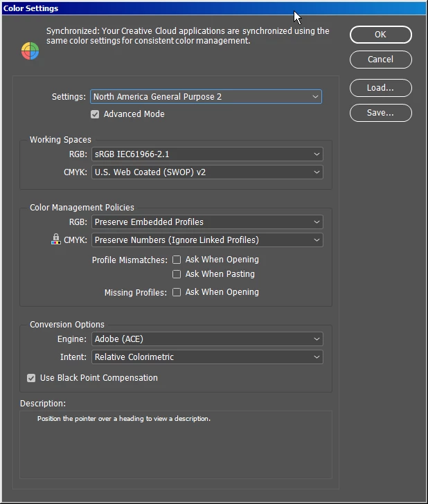Image resolution: width=428 pixels, height=504 pixels.
Task: Toggle Use Black Point Compensation
Action: pos(31,378)
